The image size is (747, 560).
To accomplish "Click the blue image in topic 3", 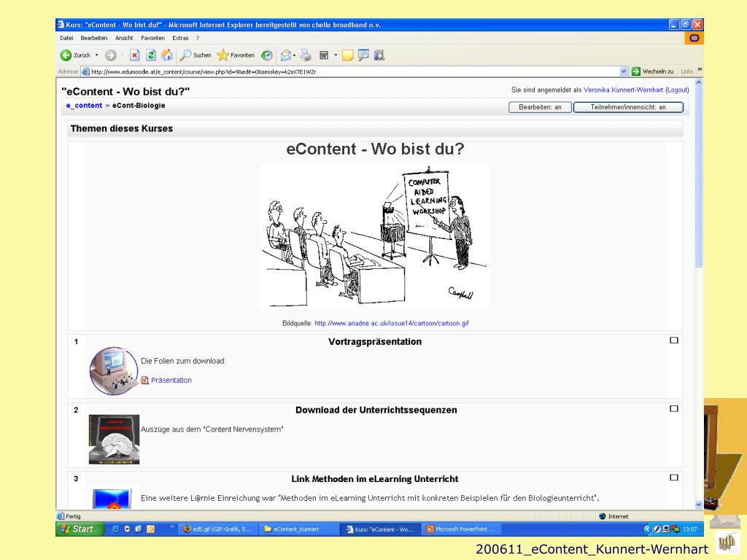I will pyautogui.click(x=112, y=498).
